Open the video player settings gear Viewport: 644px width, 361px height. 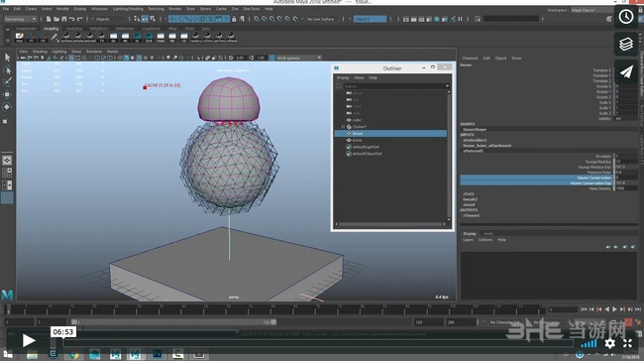609,343
